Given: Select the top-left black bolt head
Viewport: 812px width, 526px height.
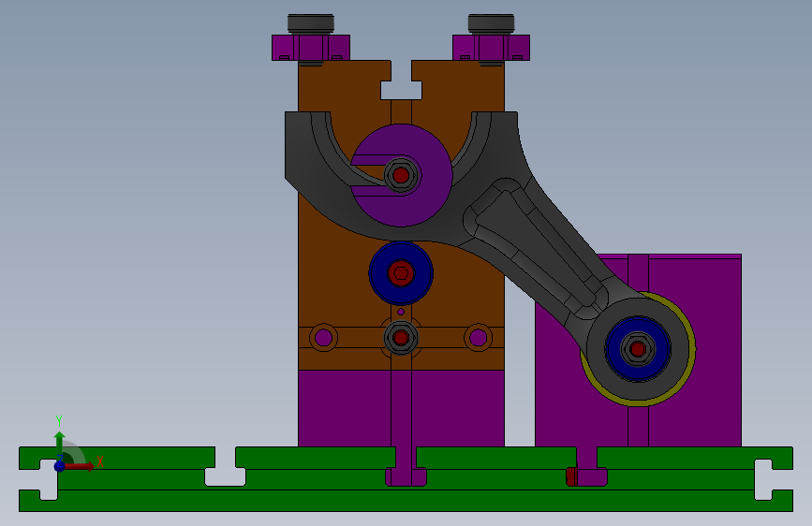Looking at the screenshot, I should pos(311,23).
